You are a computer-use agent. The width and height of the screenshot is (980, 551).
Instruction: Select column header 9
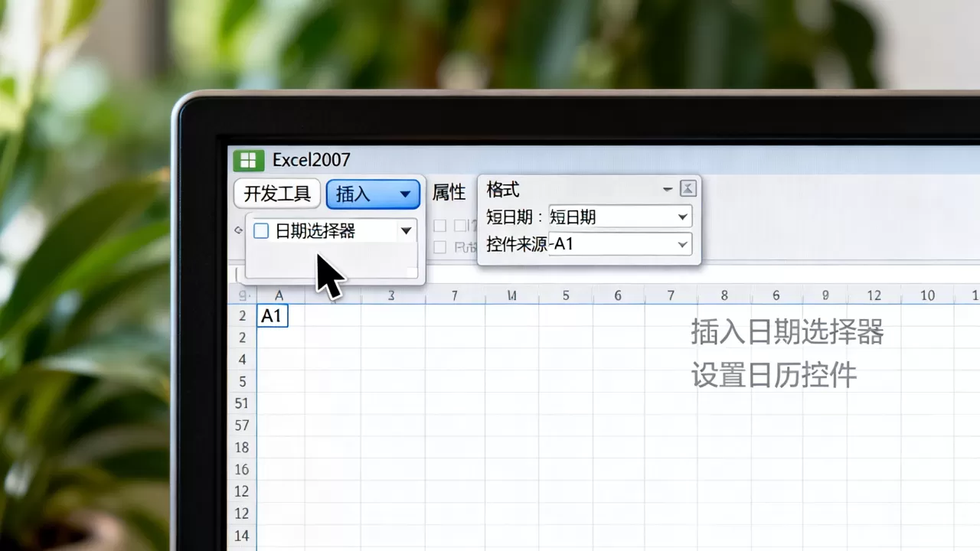pyautogui.click(x=825, y=295)
